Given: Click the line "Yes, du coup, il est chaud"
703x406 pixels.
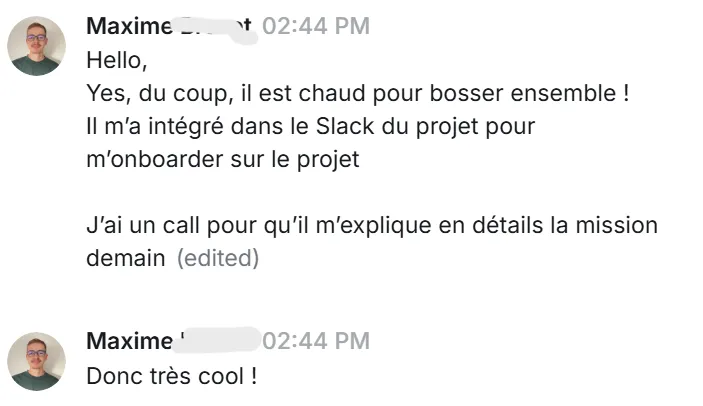Looking at the screenshot, I should pyautogui.click(x=358, y=94).
